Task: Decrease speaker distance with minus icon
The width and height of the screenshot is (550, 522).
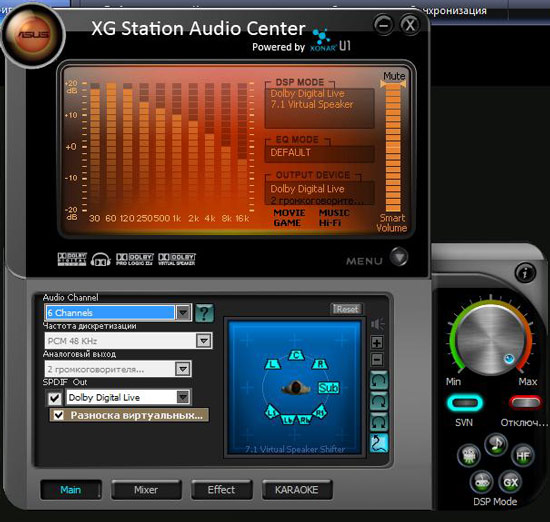Action: coord(377,360)
